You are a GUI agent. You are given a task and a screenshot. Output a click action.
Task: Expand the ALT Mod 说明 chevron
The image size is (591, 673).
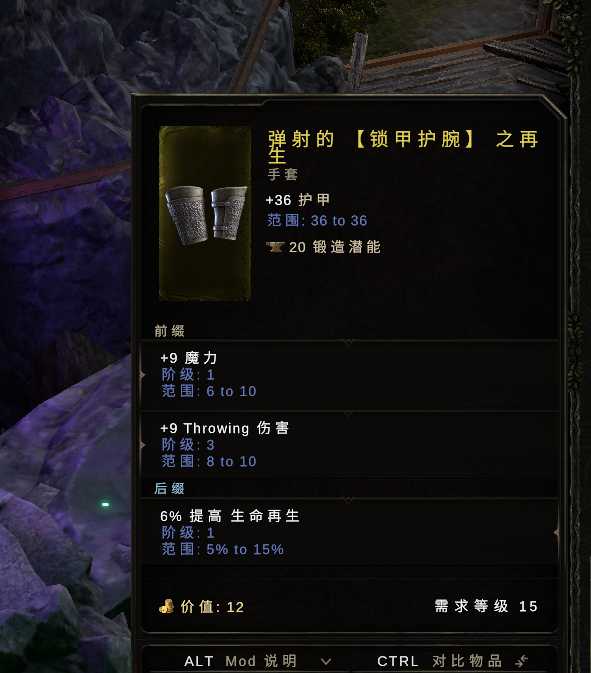pos(326,661)
